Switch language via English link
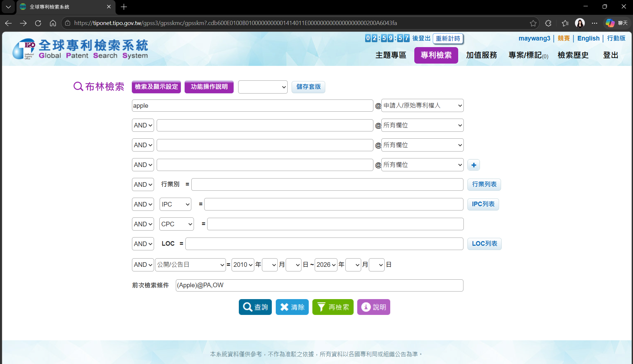This screenshot has height=364, width=633. click(x=588, y=38)
